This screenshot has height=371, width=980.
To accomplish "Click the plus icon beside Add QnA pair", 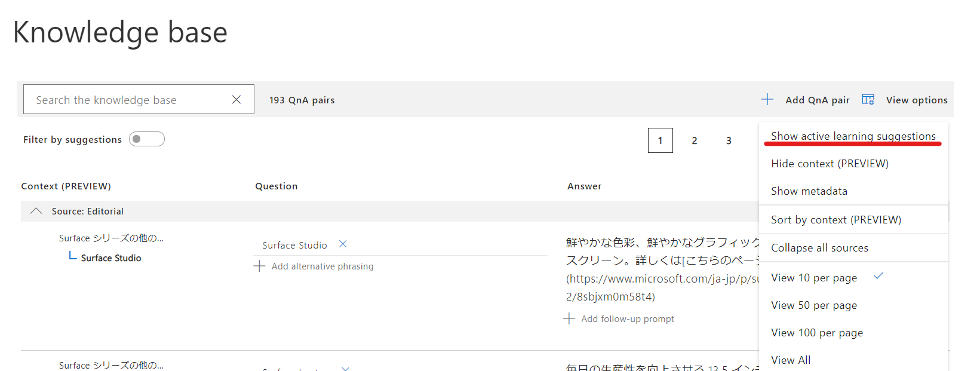I will click(767, 100).
